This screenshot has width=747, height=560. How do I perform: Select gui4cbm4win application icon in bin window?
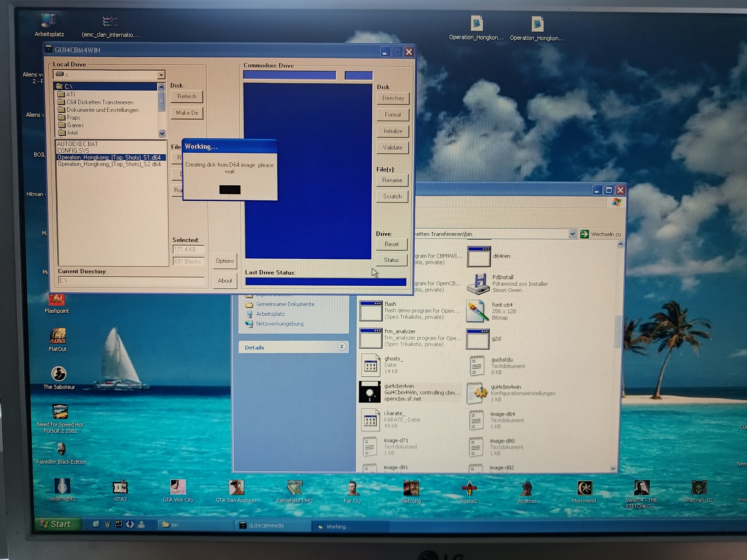pos(370,392)
